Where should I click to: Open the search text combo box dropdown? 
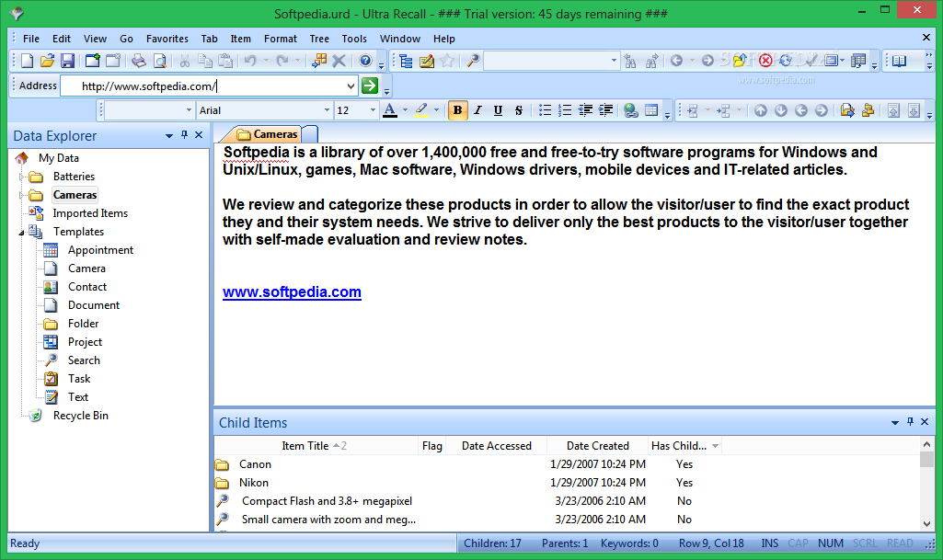pos(614,61)
